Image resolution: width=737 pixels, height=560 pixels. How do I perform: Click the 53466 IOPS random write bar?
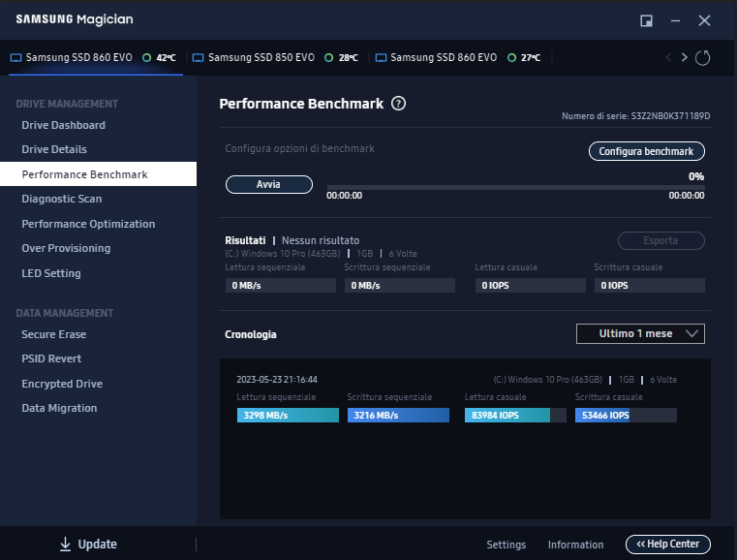click(x=626, y=416)
